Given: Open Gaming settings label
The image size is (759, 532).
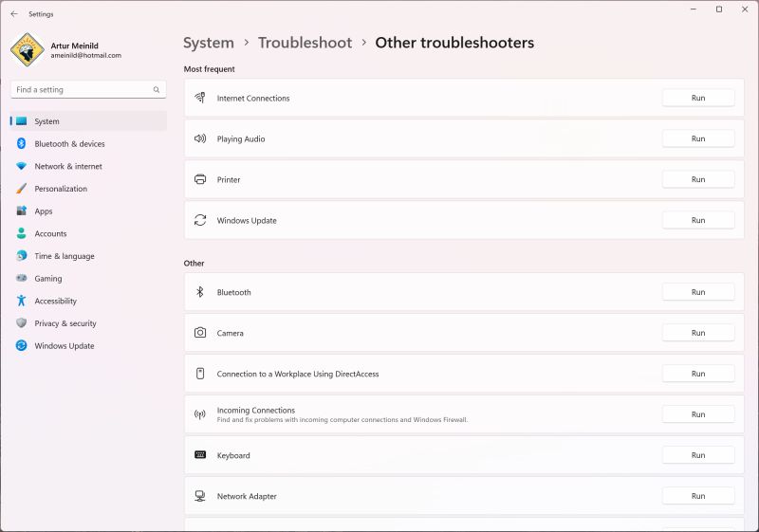Looking at the screenshot, I should [x=48, y=279].
